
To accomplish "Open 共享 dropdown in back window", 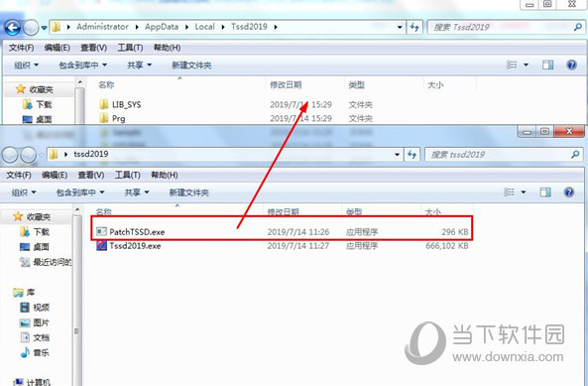I will click(139, 64).
